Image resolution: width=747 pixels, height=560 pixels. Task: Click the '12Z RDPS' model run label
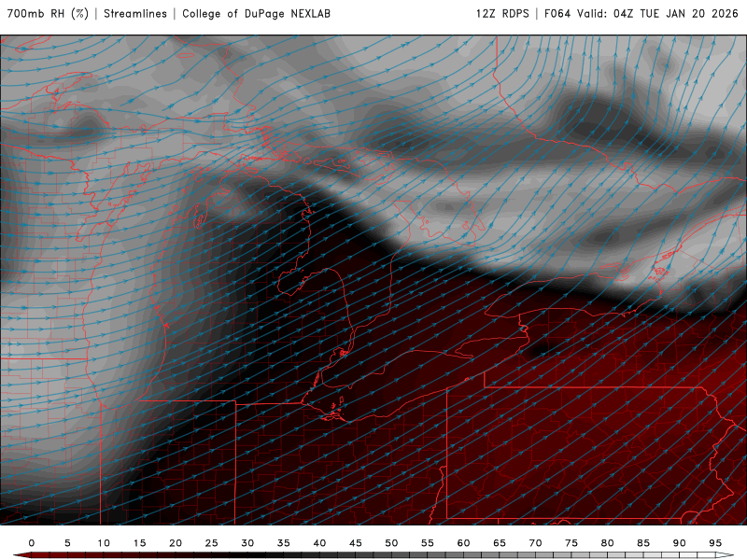(x=502, y=14)
